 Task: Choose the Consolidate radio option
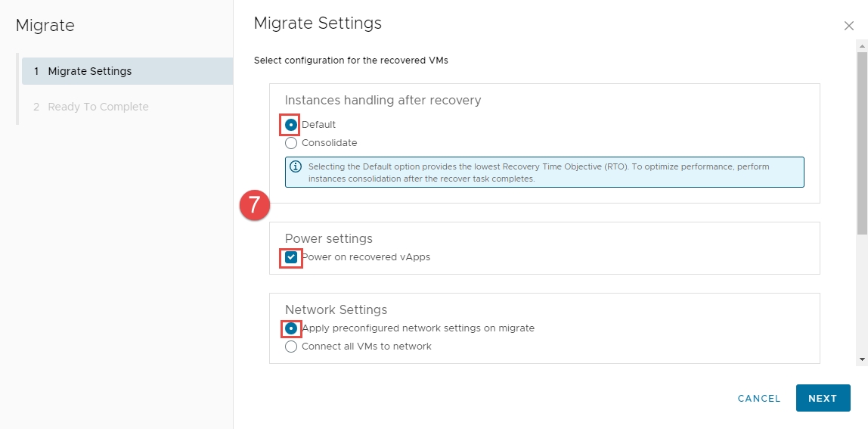coord(291,143)
